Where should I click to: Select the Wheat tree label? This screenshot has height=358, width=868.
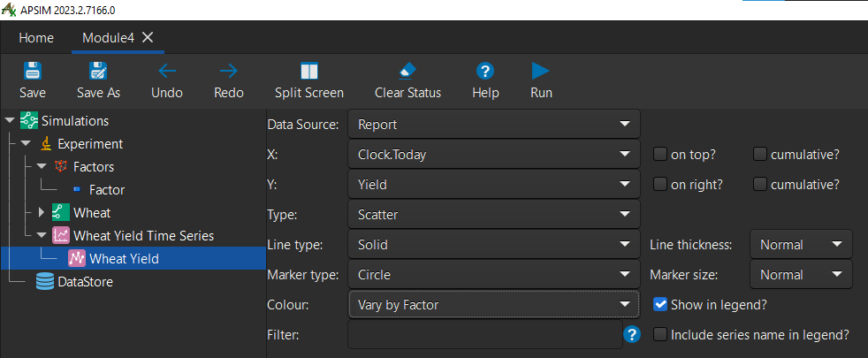[92, 212]
